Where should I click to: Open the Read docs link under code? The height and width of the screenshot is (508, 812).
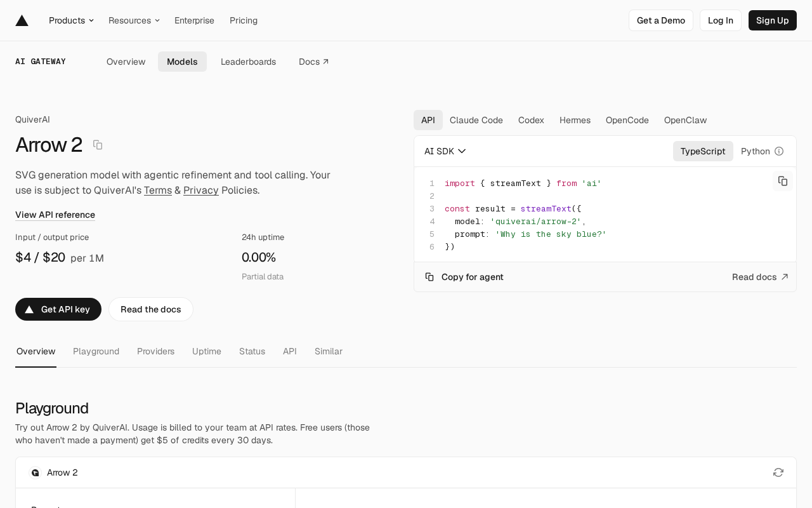pos(760,277)
